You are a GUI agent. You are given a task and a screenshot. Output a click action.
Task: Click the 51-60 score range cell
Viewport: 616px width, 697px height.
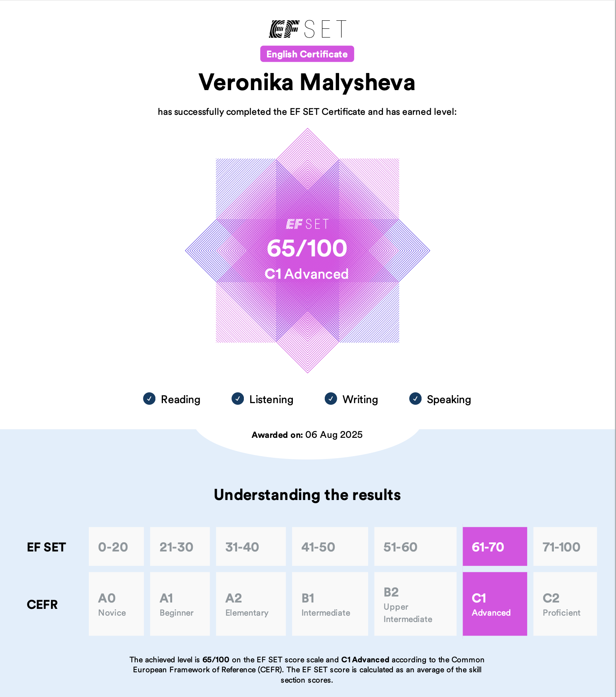click(415, 547)
